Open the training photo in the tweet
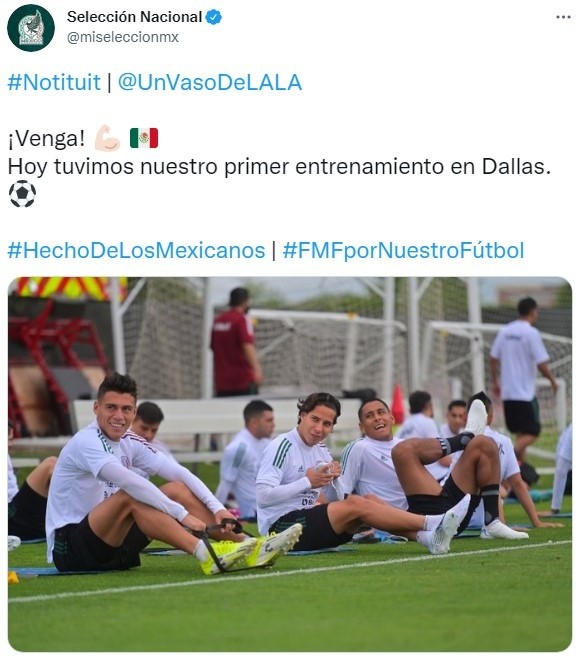 tap(289, 464)
